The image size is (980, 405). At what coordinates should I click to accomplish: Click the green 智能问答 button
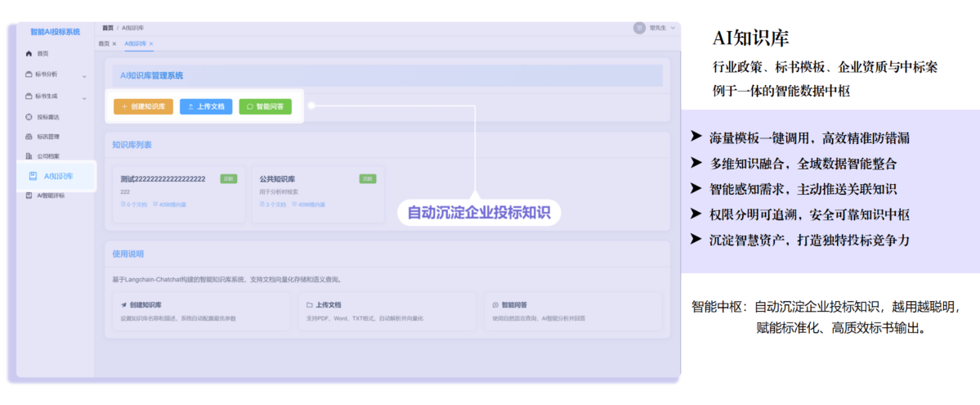[265, 106]
